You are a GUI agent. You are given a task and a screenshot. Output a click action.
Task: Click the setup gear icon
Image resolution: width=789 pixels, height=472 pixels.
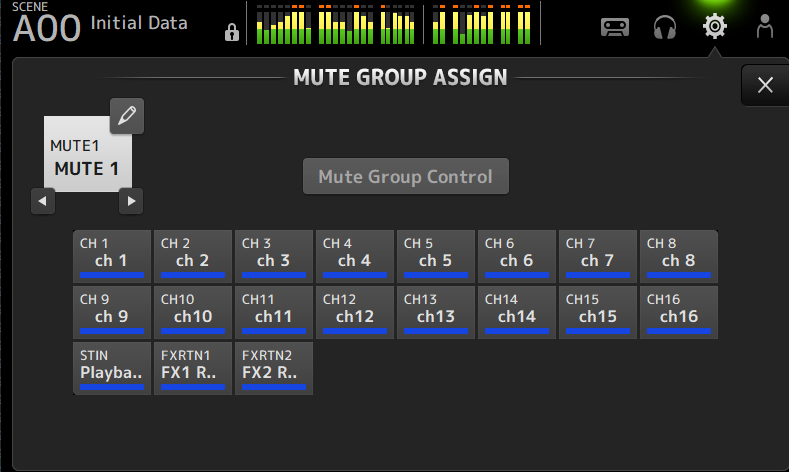[714, 27]
